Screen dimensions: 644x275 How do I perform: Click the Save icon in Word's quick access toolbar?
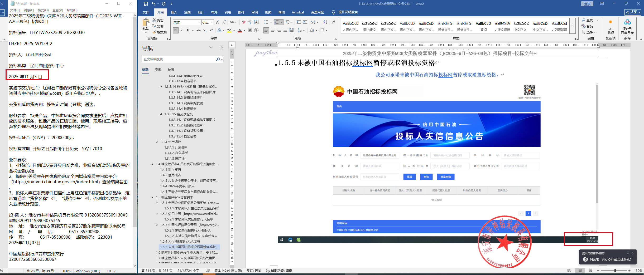[x=146, y=4]
